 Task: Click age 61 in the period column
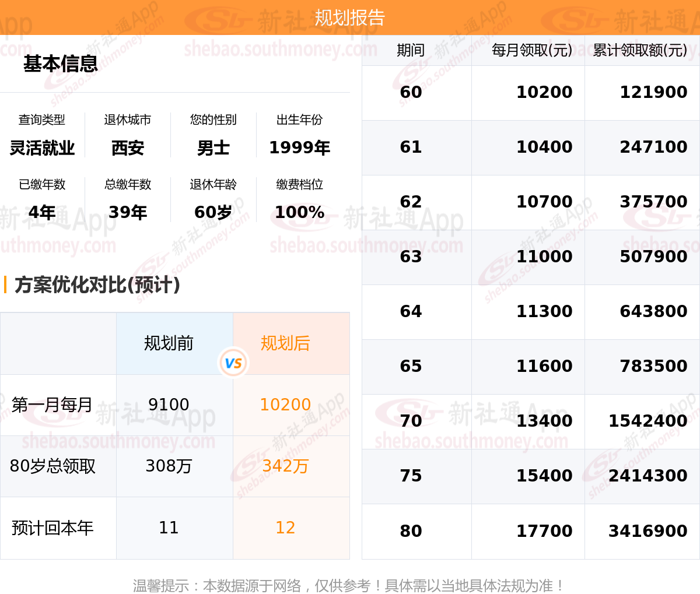411,147
